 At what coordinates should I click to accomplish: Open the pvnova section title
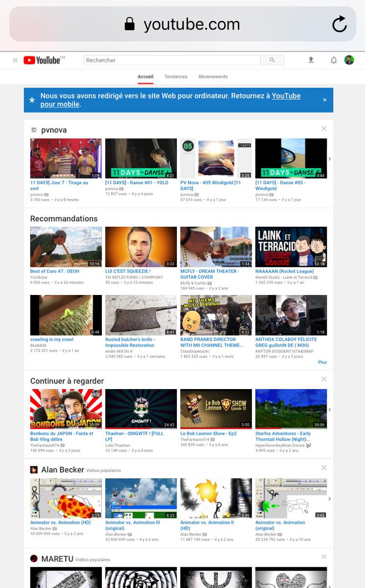[x=54, y=130]
